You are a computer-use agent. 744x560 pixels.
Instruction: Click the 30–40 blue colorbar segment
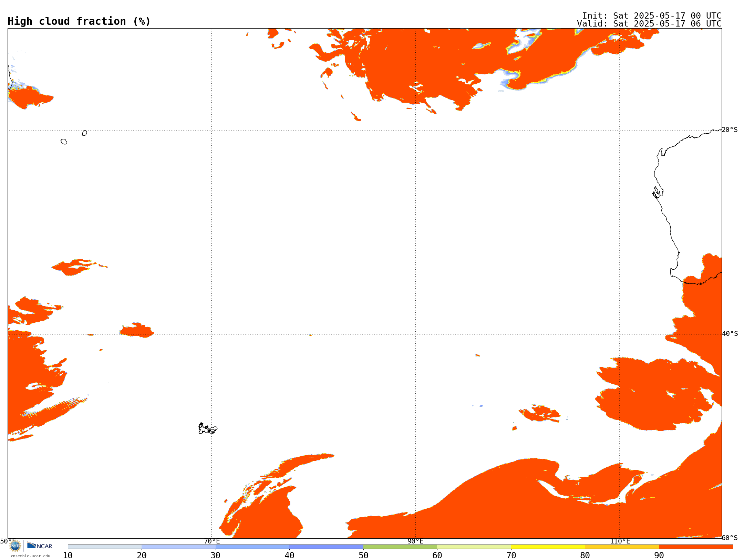coord(252,547)
